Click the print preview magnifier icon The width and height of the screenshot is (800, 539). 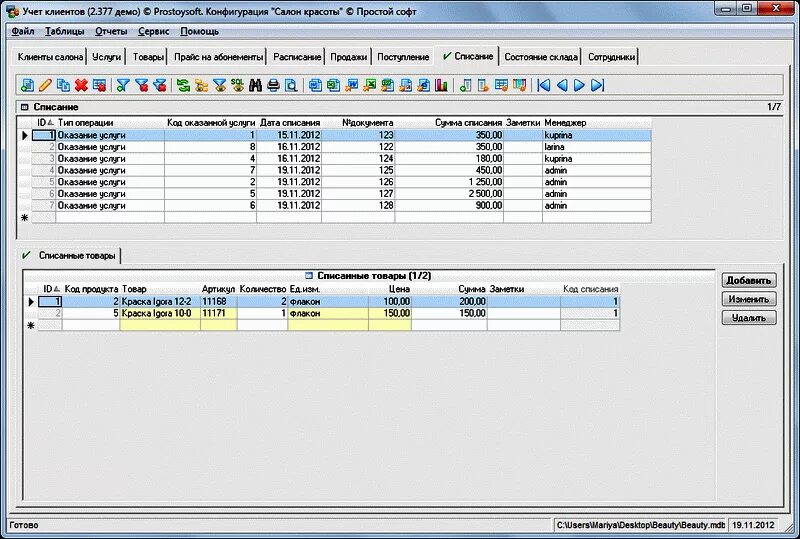click(291, 85)
